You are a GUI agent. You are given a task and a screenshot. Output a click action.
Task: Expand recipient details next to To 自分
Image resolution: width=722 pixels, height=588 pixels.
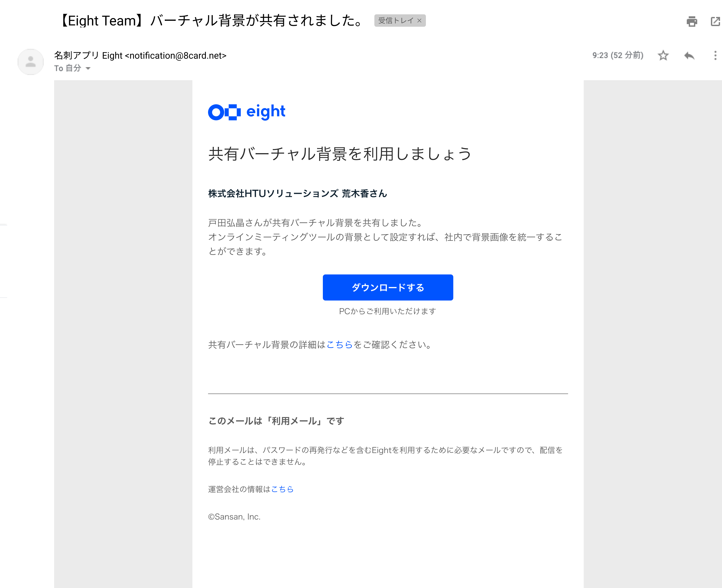[88, 68]
